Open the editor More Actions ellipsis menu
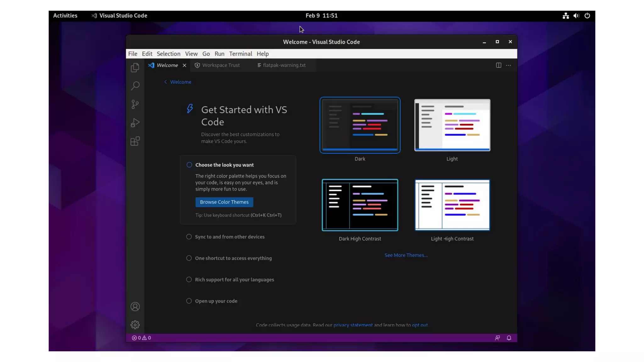 pos(508,65)
